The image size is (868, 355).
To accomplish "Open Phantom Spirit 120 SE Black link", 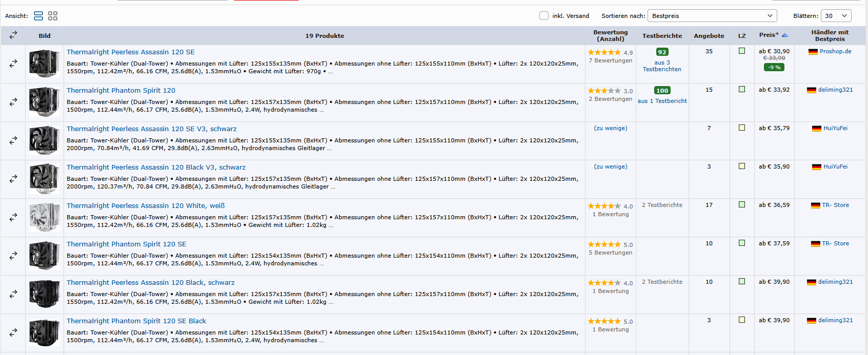I will 136,321.
